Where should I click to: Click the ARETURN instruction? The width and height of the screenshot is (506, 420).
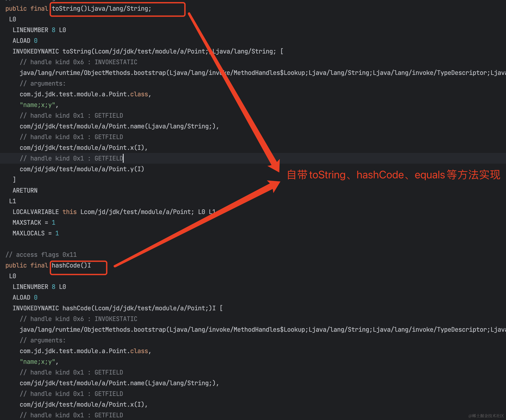coord(25,190)
